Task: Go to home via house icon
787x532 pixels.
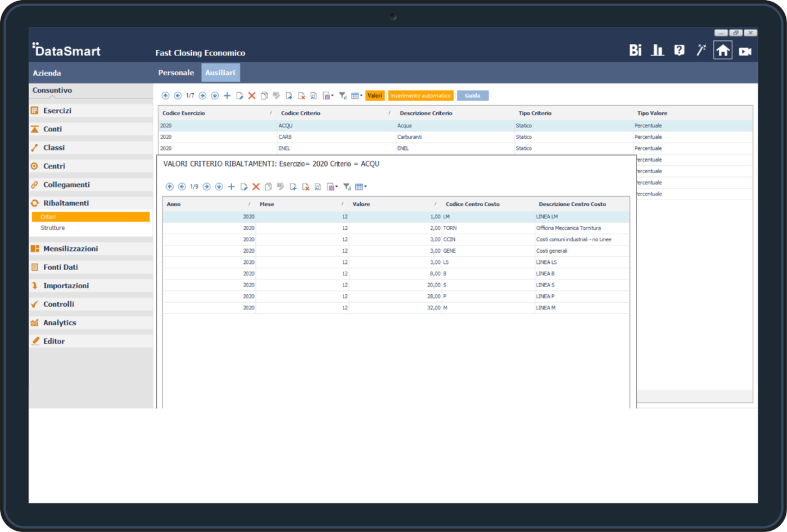Action: point(723,51)
